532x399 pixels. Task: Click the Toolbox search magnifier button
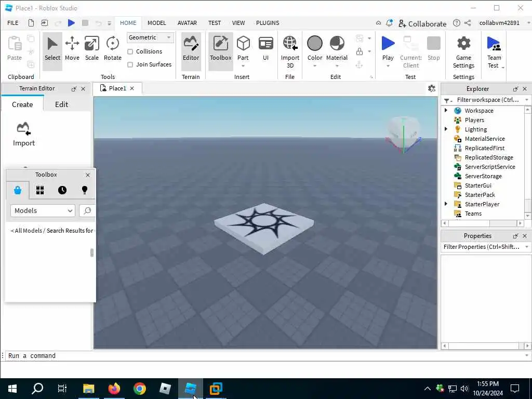coord(87,210)
